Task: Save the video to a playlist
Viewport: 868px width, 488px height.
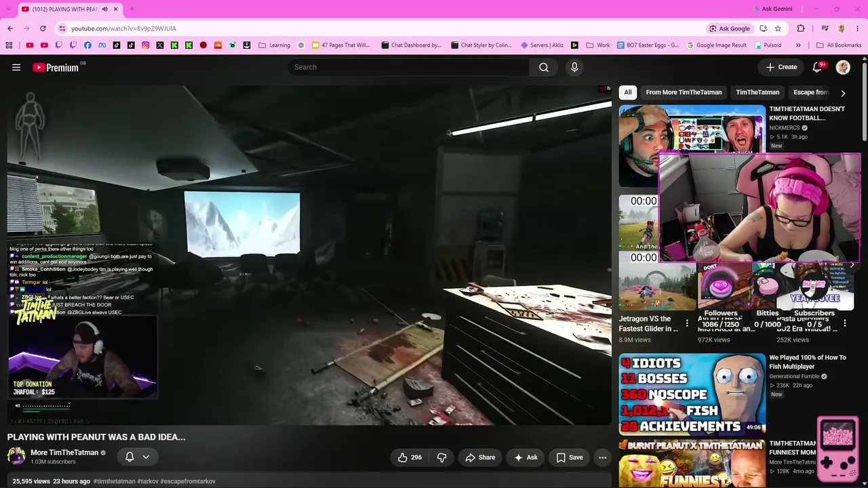Action: click(x=570, y=457)
